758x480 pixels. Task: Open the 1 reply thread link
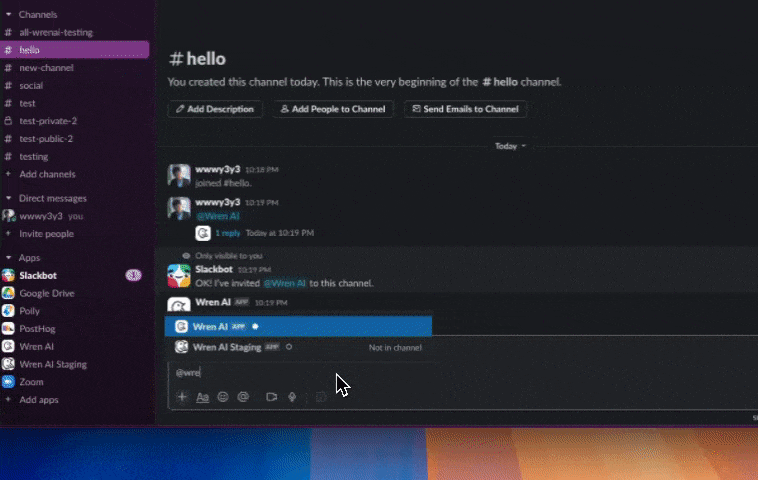click(x=228, y=233)
